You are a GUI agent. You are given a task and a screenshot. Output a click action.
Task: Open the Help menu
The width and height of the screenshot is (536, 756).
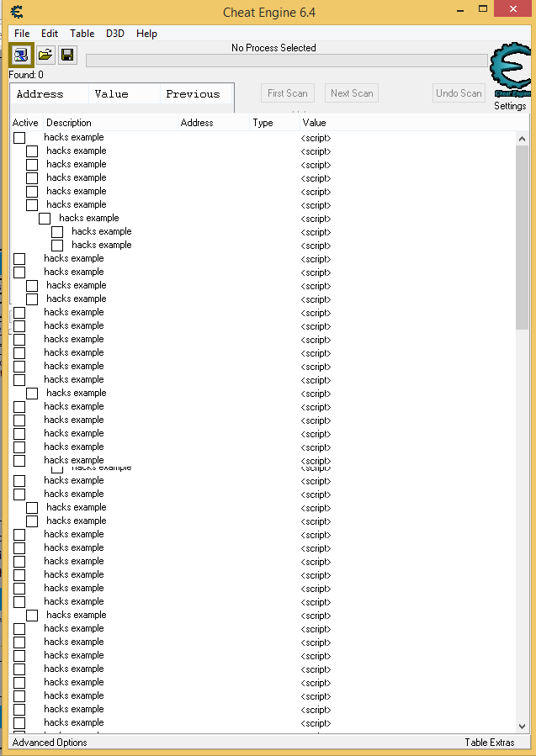(x=146, y=34)
